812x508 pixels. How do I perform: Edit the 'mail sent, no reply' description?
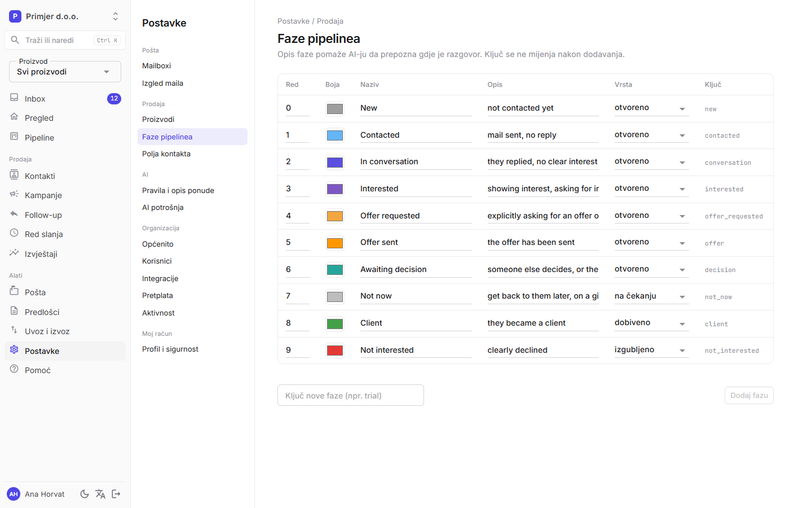tap(543, 135)
